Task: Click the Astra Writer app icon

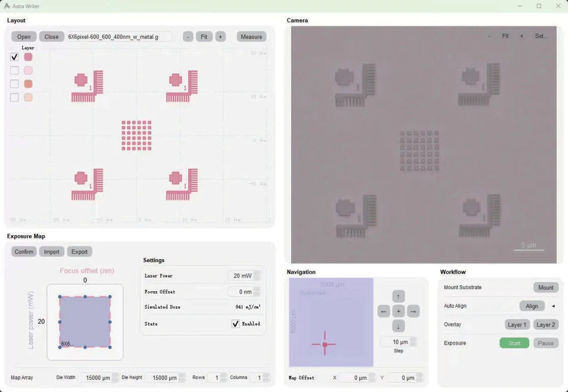Action: 7,6
